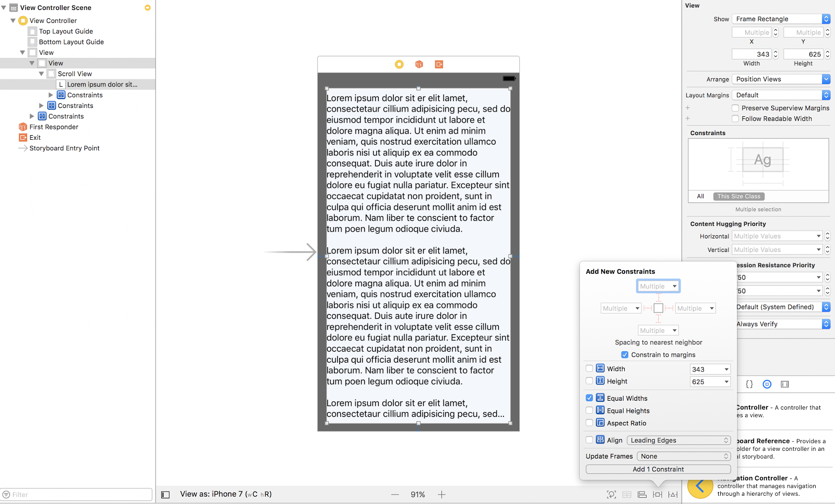
Task: Open the Update Frames None dropdown
Action: click(x=684, y=456)
